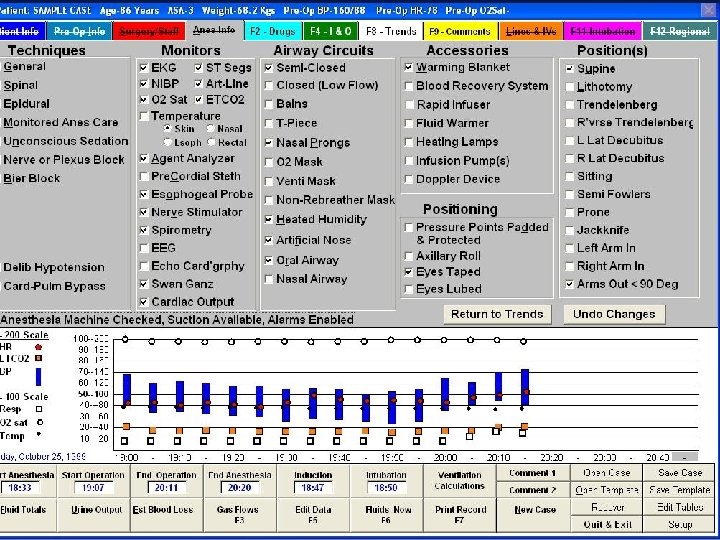Select the Nasal temperature radio button
Viewport: 720px width, 540px height.
[210, 129]
